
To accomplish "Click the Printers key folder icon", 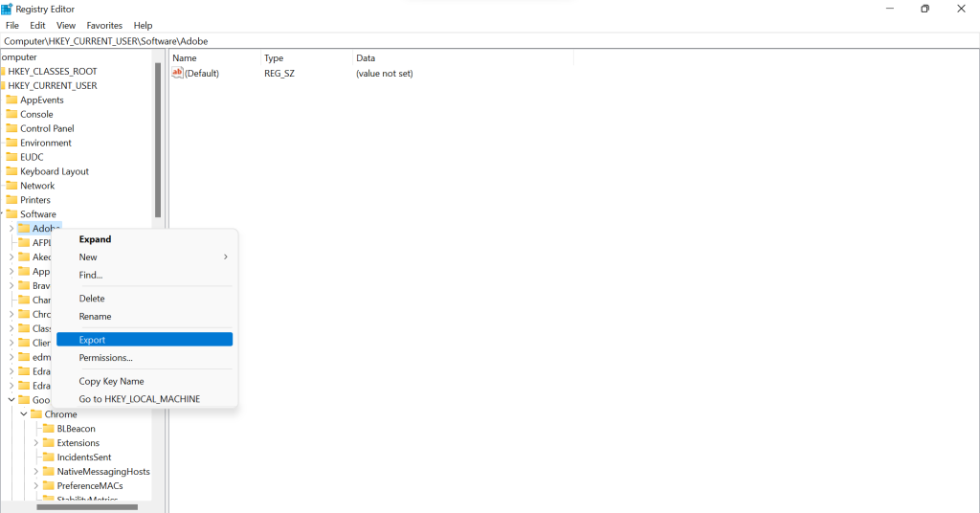I will [11, 200].
